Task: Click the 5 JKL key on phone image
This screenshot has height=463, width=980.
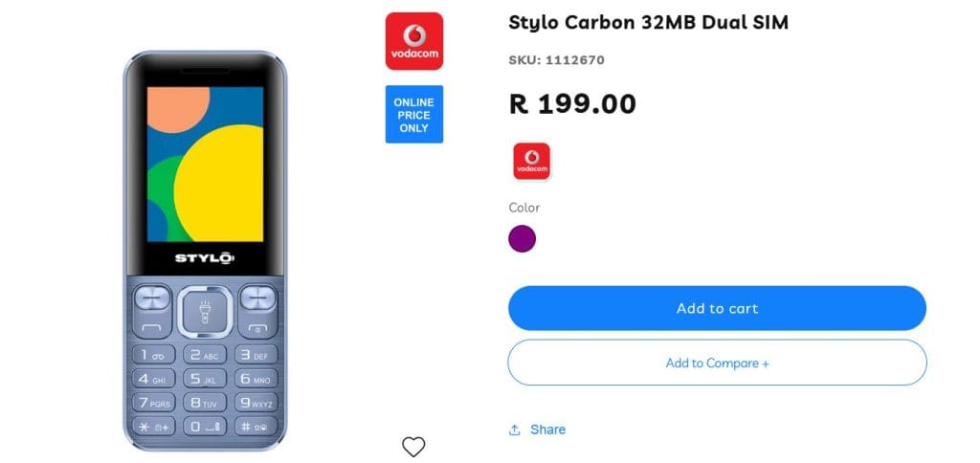Action: point(205,379)
